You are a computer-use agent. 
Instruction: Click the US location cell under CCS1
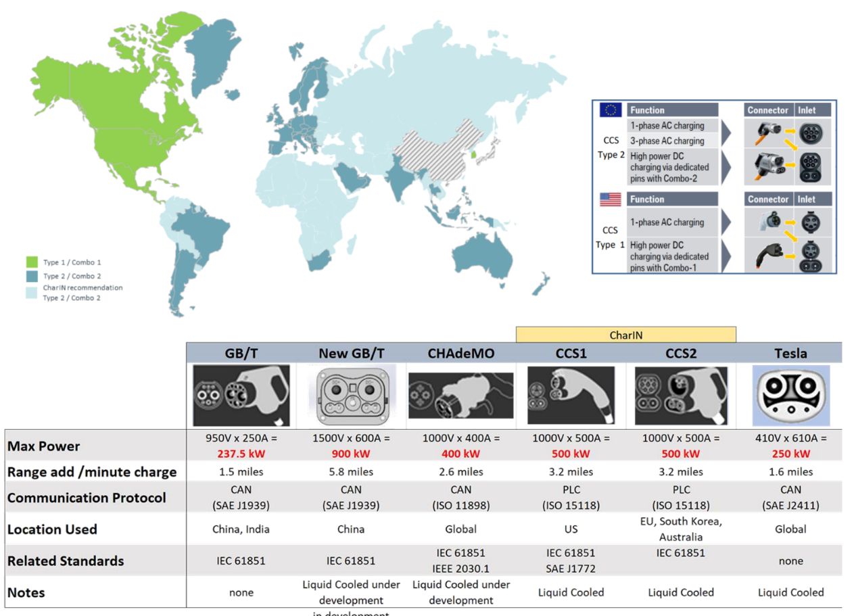coord(571,529)
